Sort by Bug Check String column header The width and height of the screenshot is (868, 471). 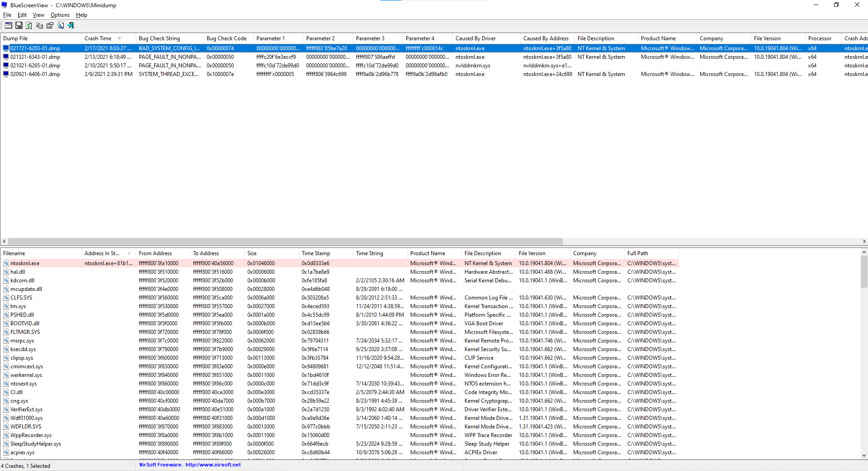click(170, 38)
